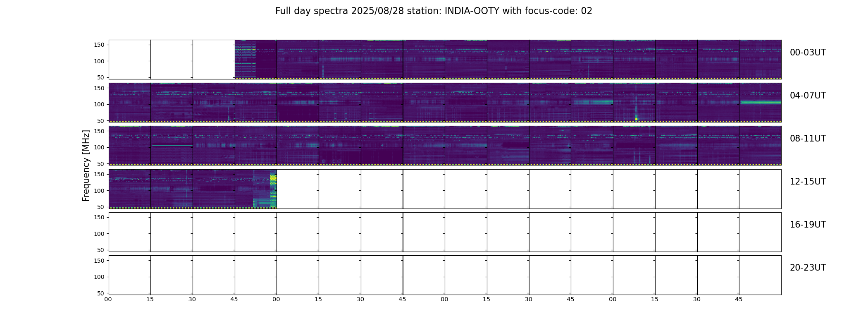Click the Frequency [MHz] axis label
This screenshot has height=331, width=868.
pos(86,165)
